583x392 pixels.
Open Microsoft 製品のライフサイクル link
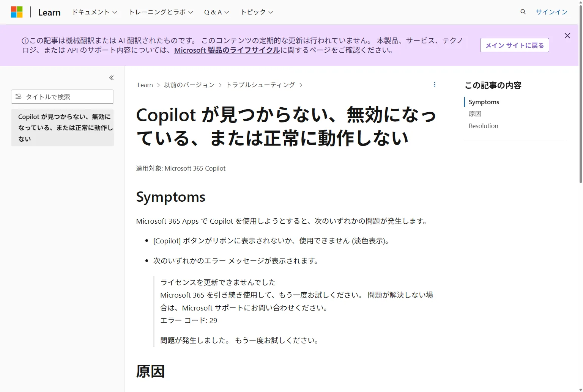(227, 50)
